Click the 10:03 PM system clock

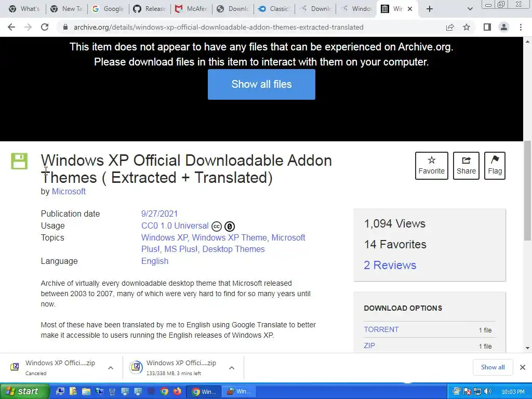click(513, 392)
